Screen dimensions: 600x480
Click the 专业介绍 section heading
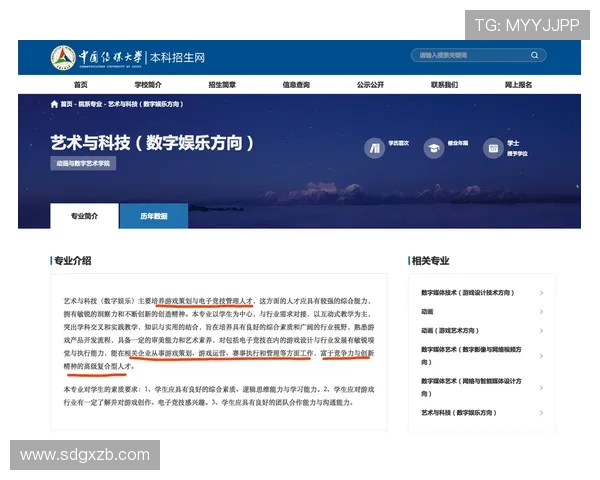pos(72,261)
